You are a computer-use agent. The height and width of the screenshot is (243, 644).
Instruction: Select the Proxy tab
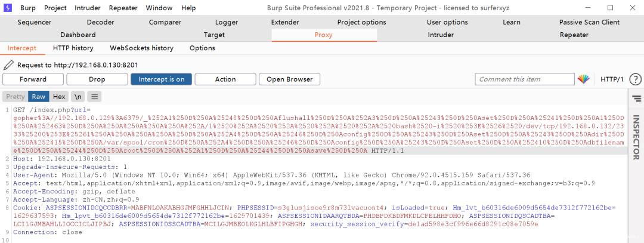tap(324, 35)
